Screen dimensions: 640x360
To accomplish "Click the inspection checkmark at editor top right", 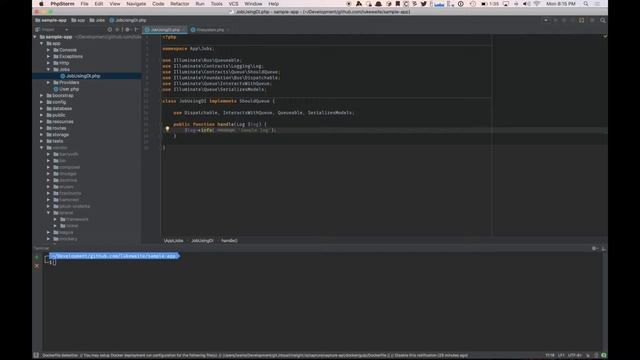I will click(x=605, y=36).
